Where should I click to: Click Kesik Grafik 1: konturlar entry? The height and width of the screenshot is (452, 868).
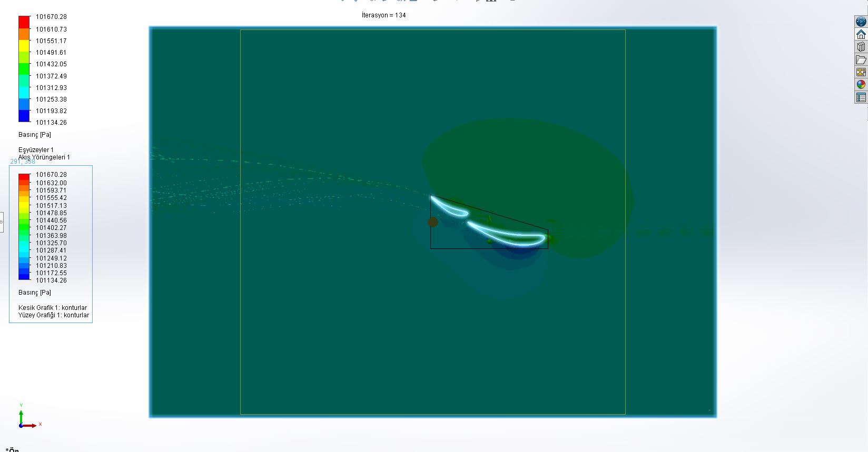53,308
